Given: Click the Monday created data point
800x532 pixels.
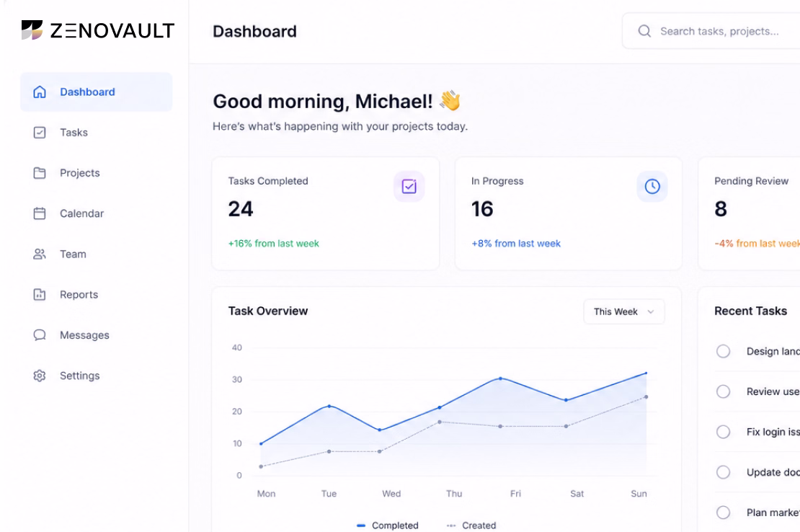Looking at the screenshot, I should (x=261, y=466).
